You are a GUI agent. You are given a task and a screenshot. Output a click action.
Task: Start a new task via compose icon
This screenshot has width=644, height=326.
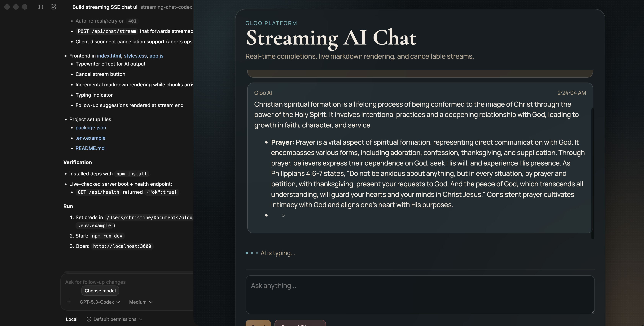click(53, 7)
